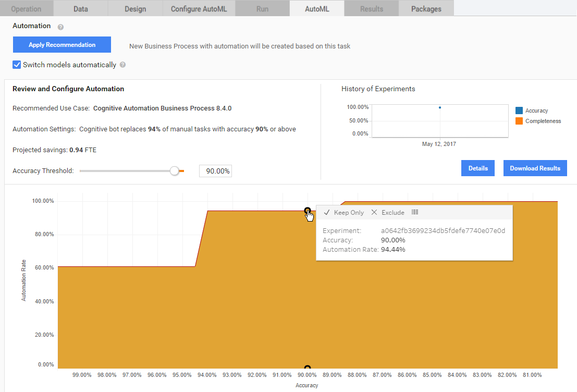Click the 81.00% accuracy axis label

click(x=532, y=375)
